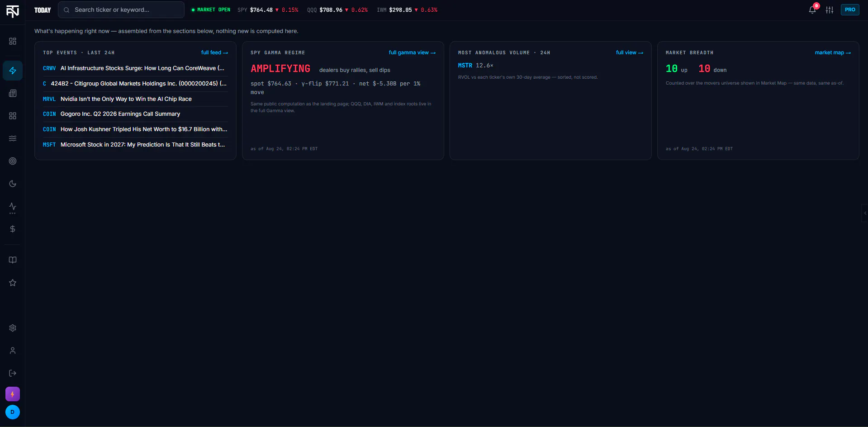This screenshot has height=427, width=868.
Task: Open full view link in Anomalous Volume card
Action: point(630,52)
